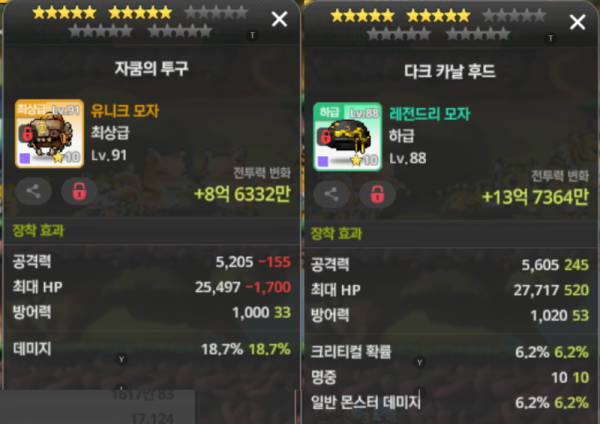Screen dimensions: 600x424
Task: Click Y shortcut badge under 데미지 row
Action: point(121,359)
